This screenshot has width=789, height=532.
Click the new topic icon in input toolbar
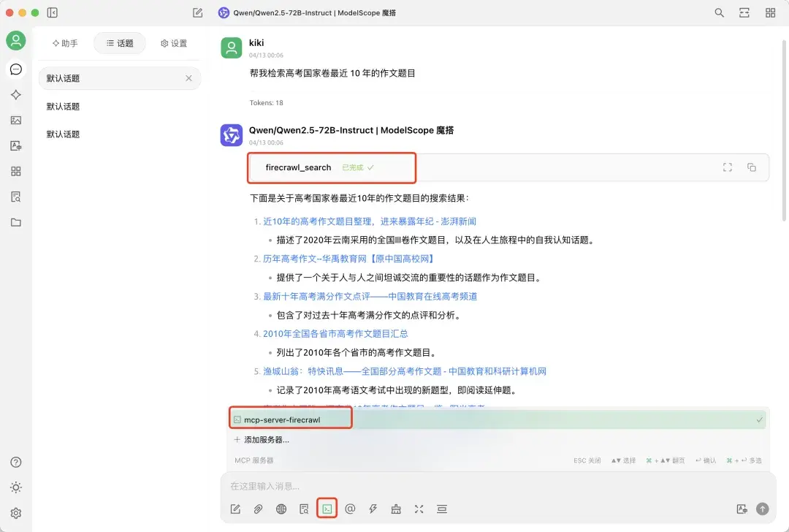pos(235,509)
